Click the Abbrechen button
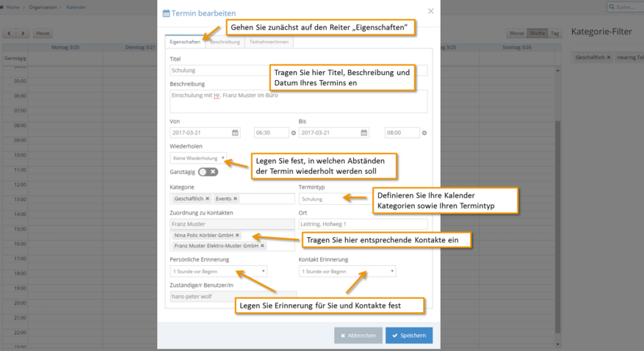 click(x=358, y=336)
